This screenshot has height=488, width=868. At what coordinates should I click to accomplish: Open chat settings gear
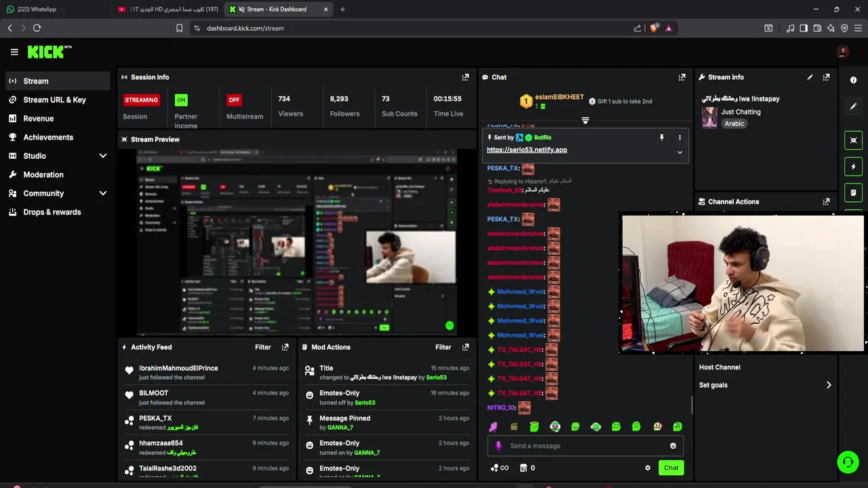[648, 468]
